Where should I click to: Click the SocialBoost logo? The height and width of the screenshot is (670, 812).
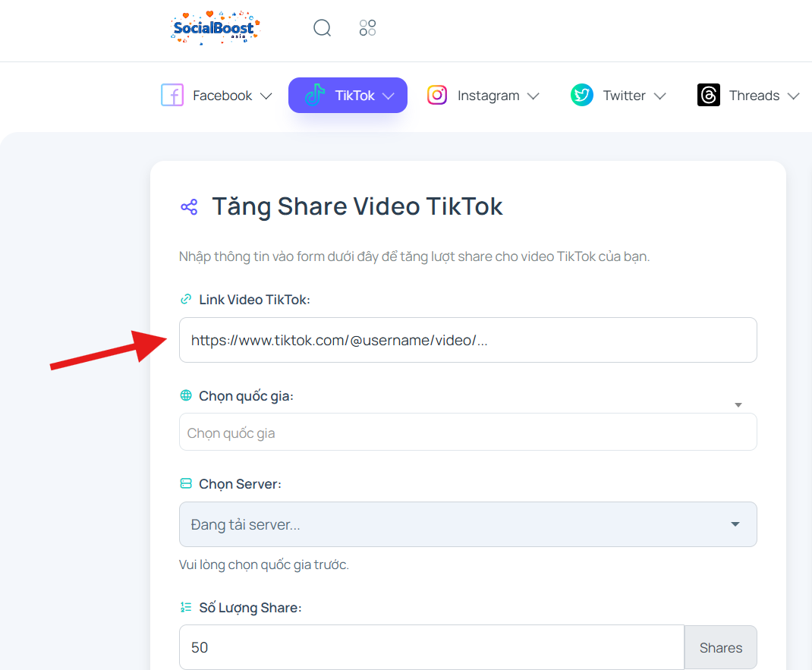pos(215,27)
